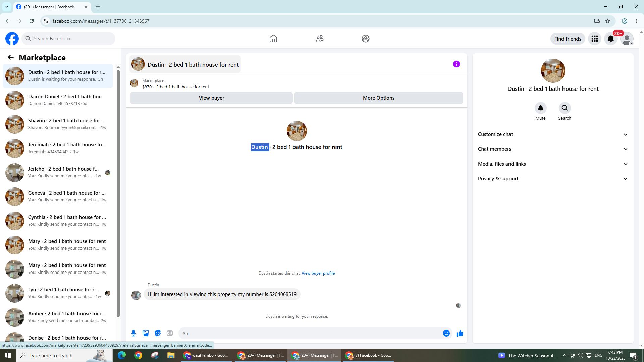Click the View buyer button
The image size is (644, 362).
[211, 98]
